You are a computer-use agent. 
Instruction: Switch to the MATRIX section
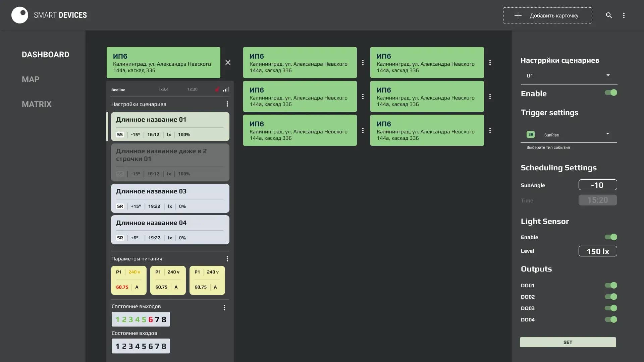[x=37, y=104]
